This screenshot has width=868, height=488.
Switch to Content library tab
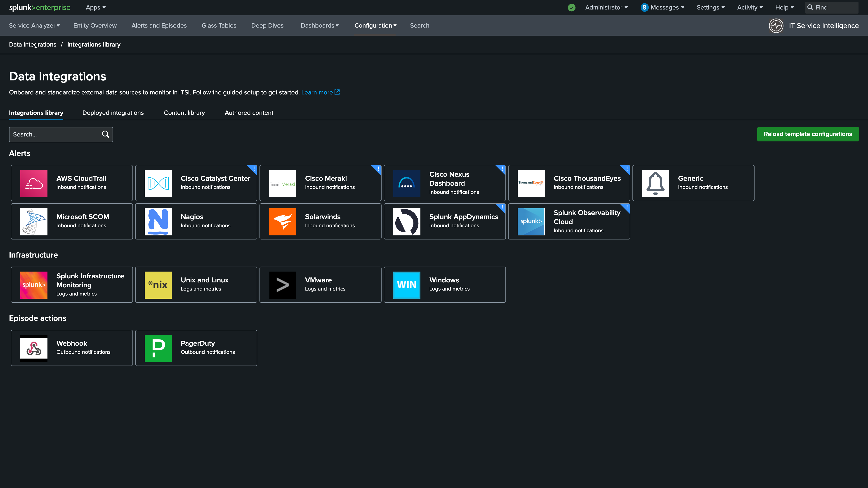tap(184, 113)
